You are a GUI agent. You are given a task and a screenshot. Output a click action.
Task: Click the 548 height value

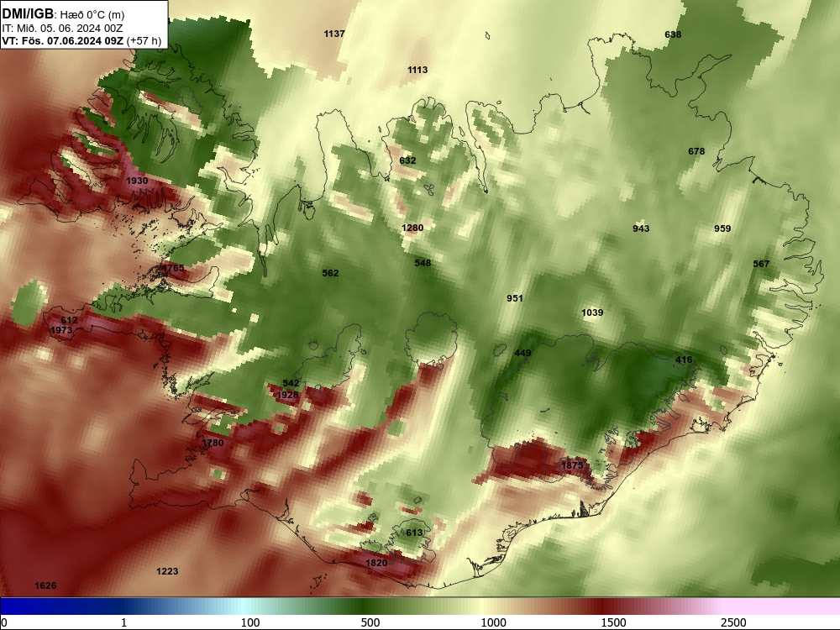(x=423, y=262)
